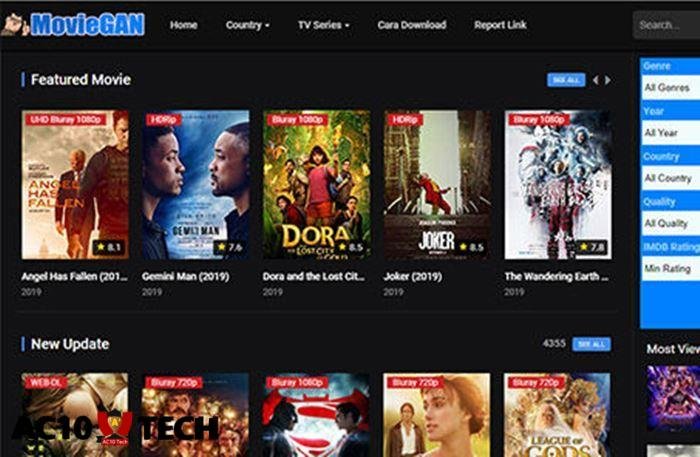
Task: Click the previous arrow in Featured Movie
Action: coord(596,80)
